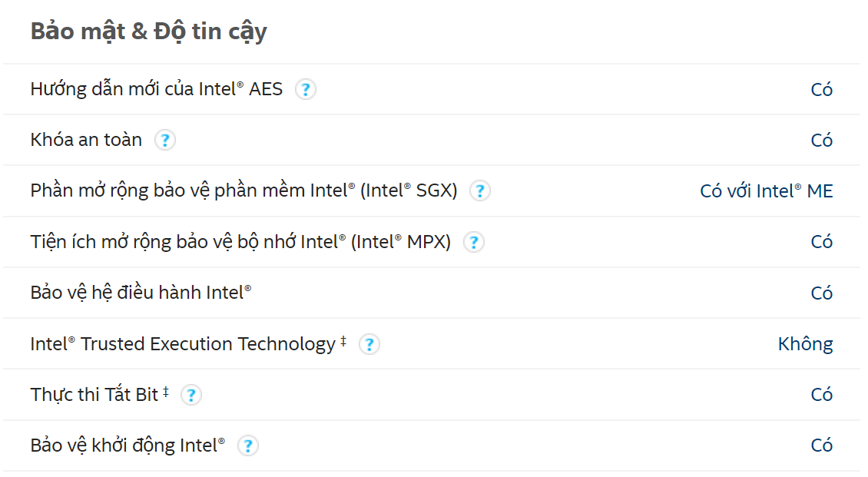Click the Bảo vệ hệ điều hành Intel label
This screenshot has height=477, width=868.
click(141, 293)
